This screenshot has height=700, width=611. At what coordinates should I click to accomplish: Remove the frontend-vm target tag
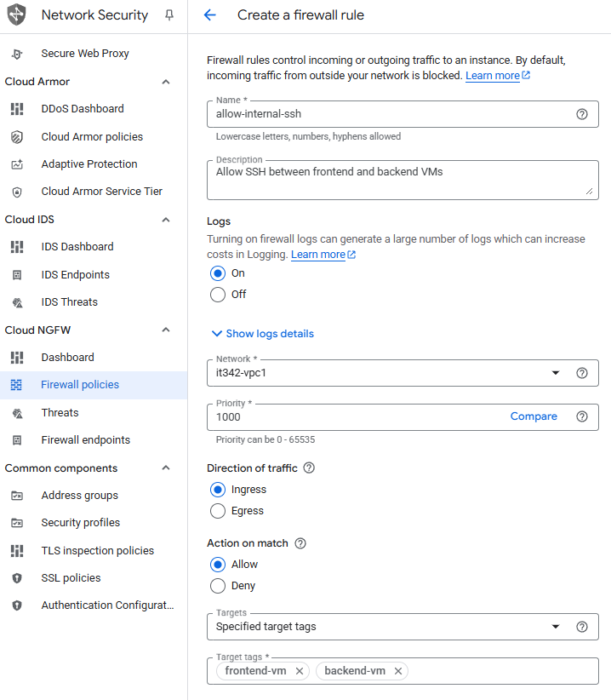(x=300, y=671)
